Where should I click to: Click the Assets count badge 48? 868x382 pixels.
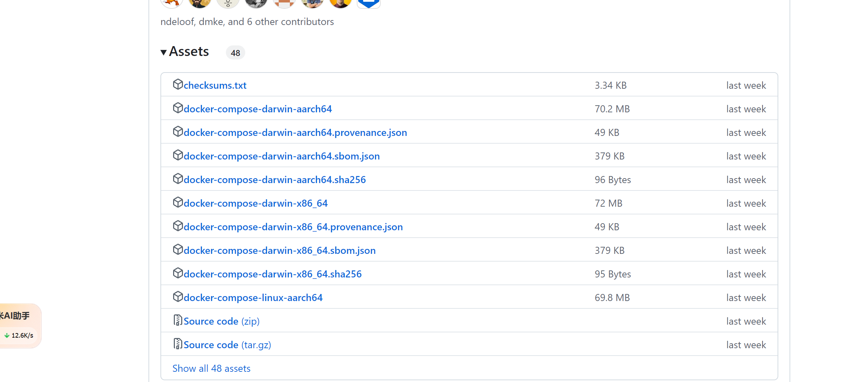(235, 53)
